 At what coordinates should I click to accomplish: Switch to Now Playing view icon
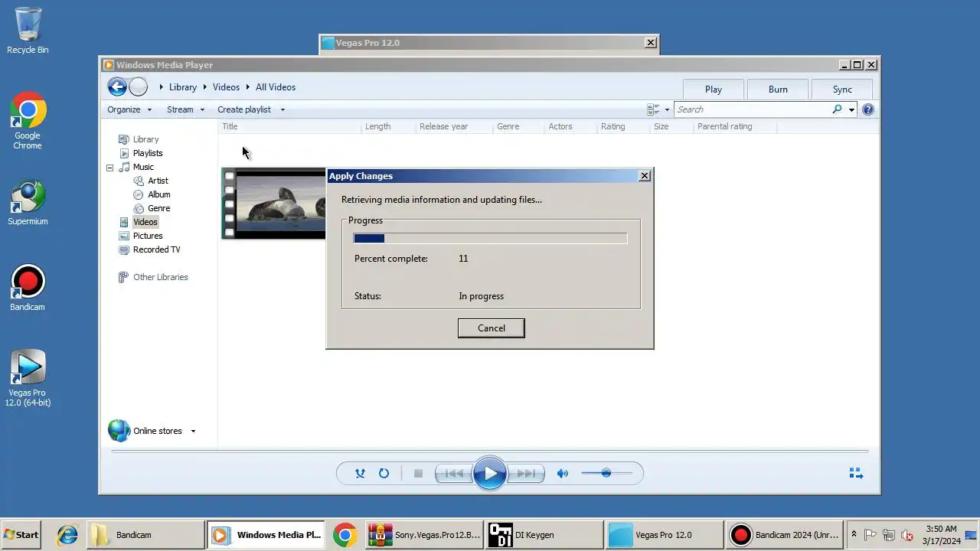(x=856, y=474)
